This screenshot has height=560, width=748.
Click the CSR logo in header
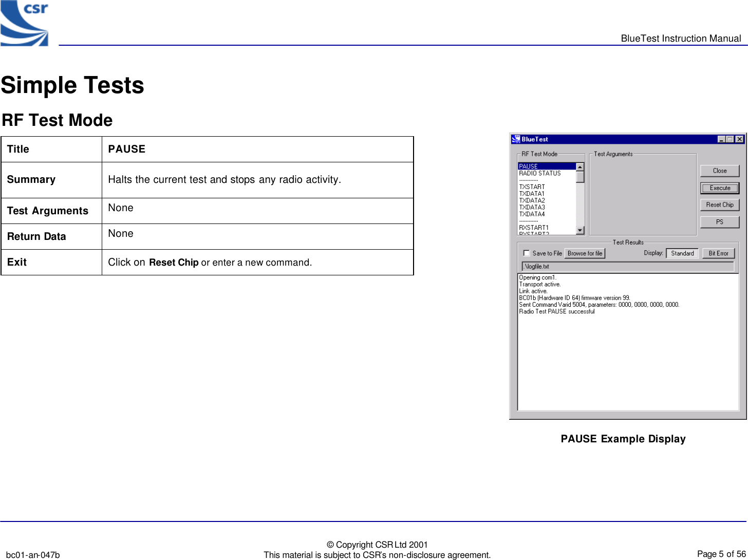click(25, 23)
